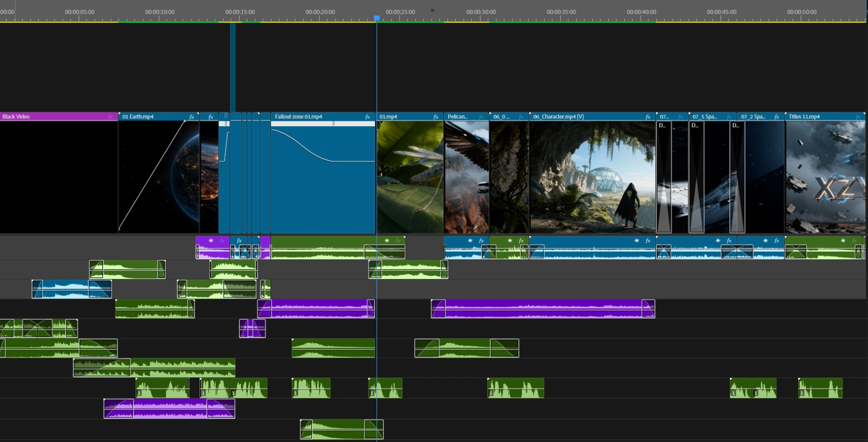Click star icon on audio under Titles 11.mp4
This screenshot has height=442, width=868.
pyautogui.click(x=843, y=241)
